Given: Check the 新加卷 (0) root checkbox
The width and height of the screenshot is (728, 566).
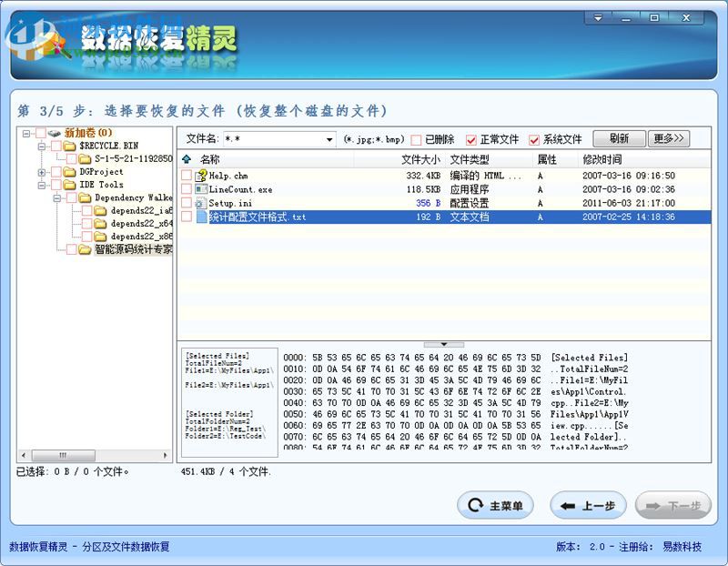Looking at the screenshot, I should 41,133.
